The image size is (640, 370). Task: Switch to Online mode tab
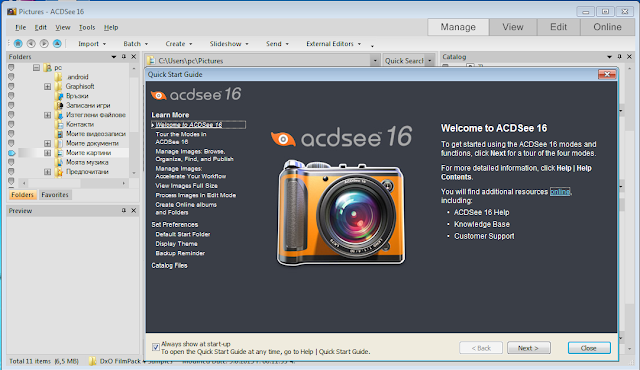[x=607, y=27]
